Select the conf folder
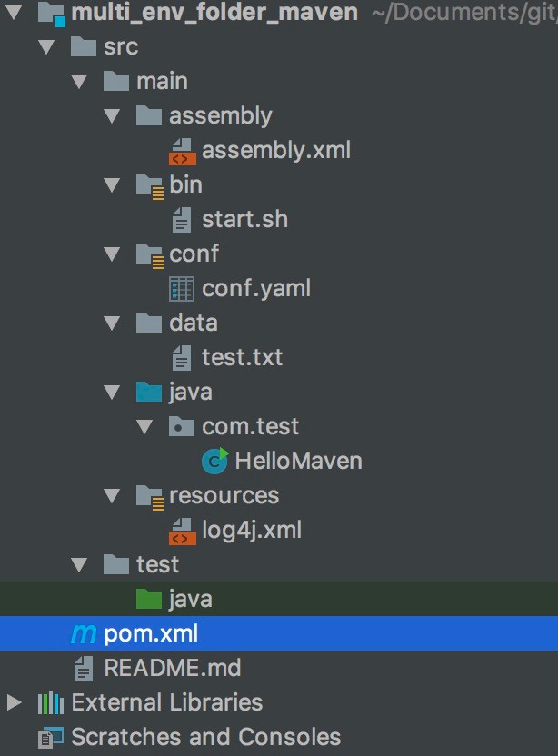 click(x=194, y=254)
